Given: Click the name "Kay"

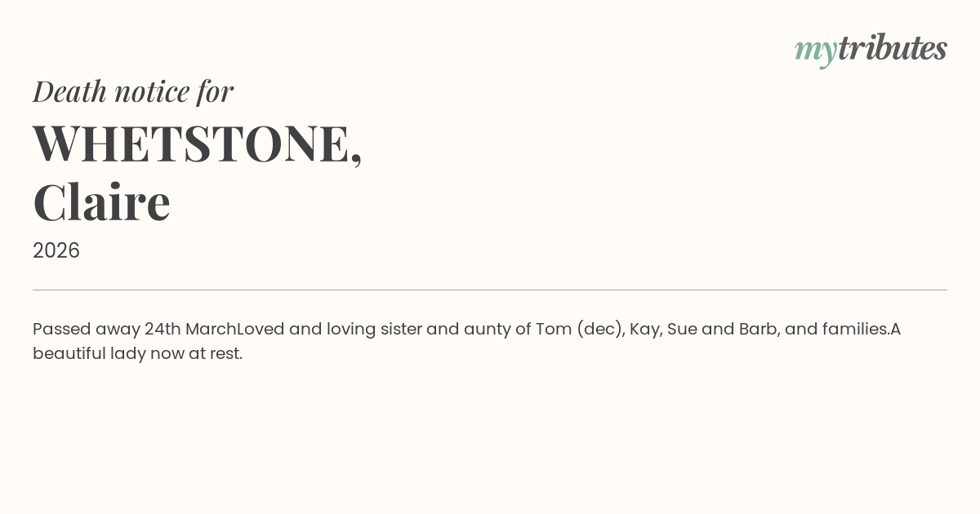Looking at the screenshot, I should pyautogui.click(x=644, y=330).
